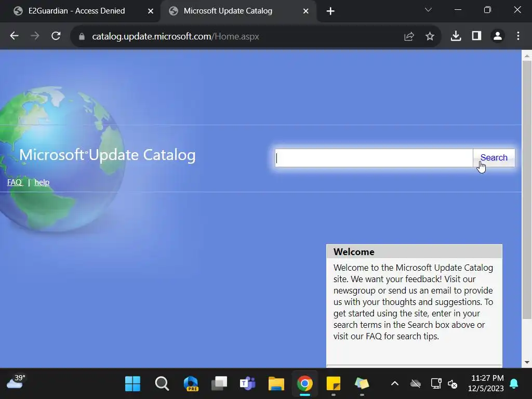Open the help link
532x399 pixels.
point(42,182)
